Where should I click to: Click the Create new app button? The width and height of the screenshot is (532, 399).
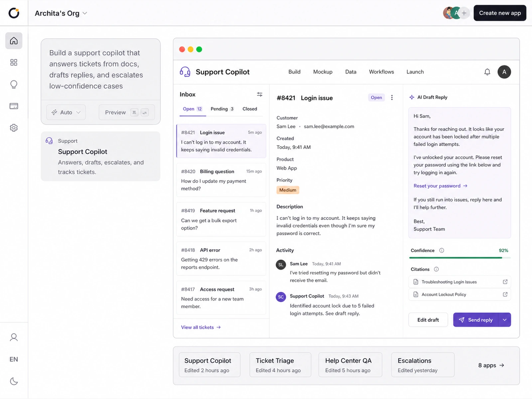click(500, 13)
